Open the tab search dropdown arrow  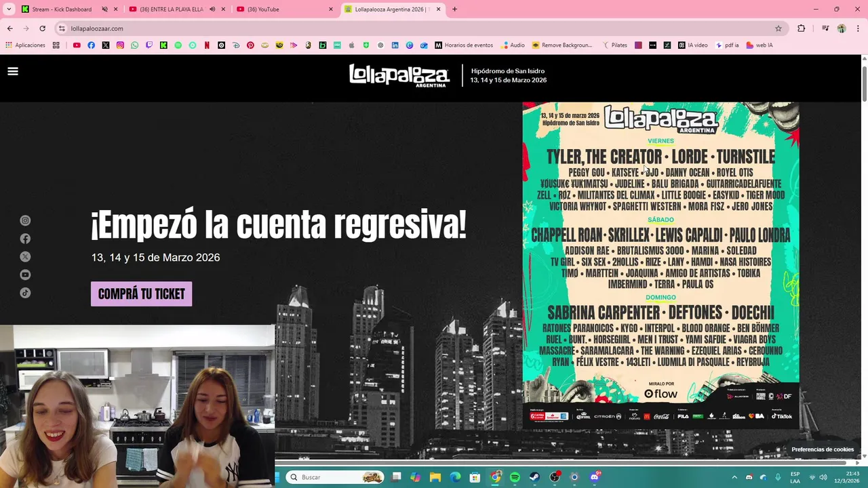click(x=9, y=9)
